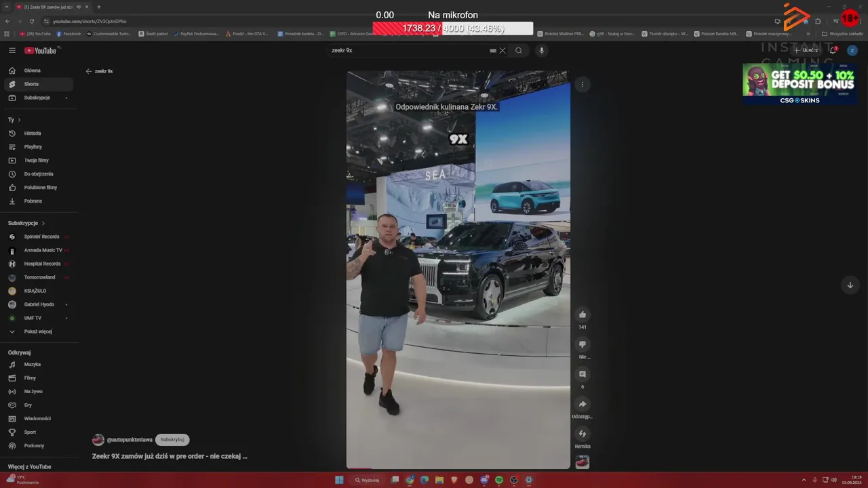The width and height of the screenshot is (868, 488).
Task: Open Hospital Records channel
Action: pos(39,264)
